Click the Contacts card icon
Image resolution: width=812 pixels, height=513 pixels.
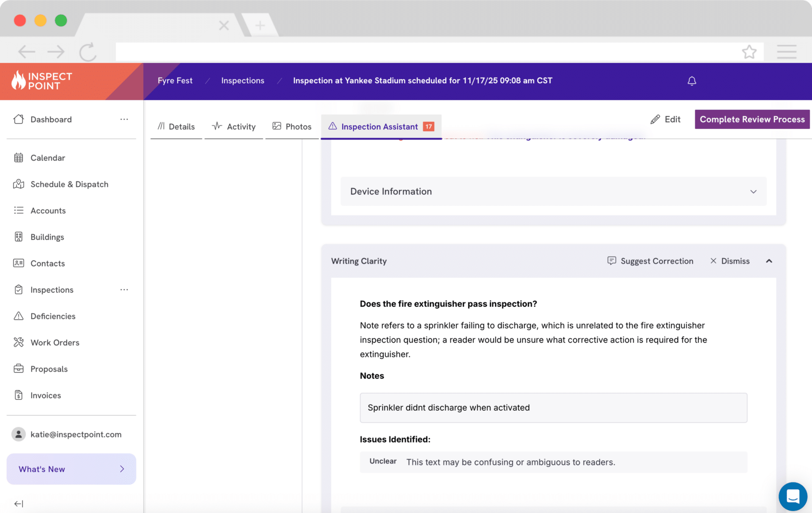click(19, 263)
